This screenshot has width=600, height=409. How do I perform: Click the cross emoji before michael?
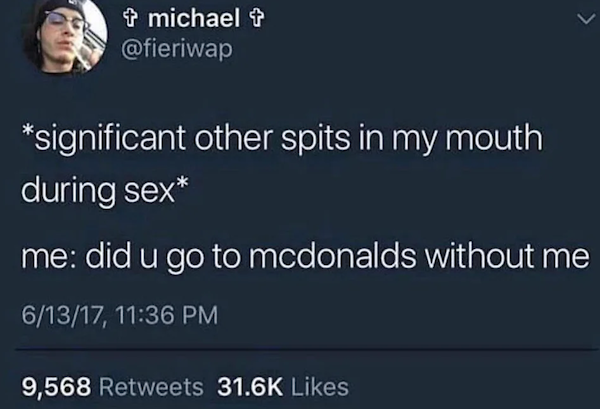(130, 19)
